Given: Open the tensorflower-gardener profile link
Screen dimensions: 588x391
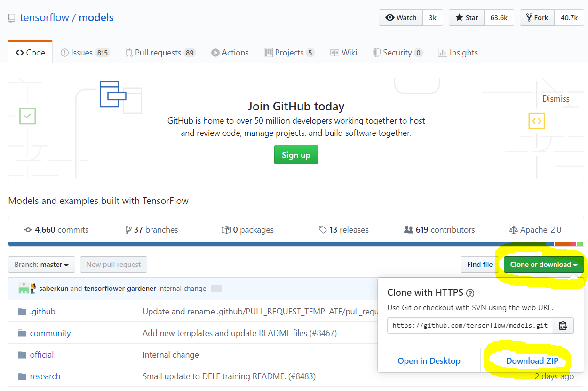Looking at the screenshot, I should coord(120,289).
